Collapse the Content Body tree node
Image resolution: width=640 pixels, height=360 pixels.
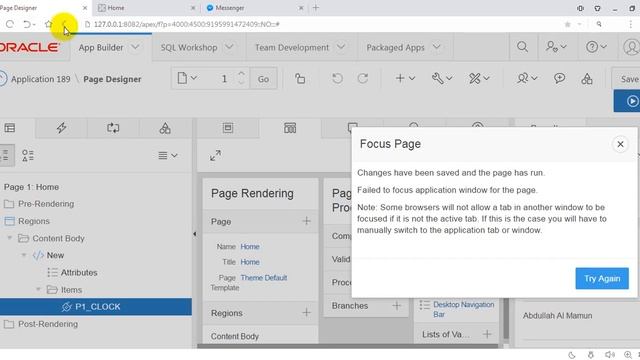coord(9,238)
